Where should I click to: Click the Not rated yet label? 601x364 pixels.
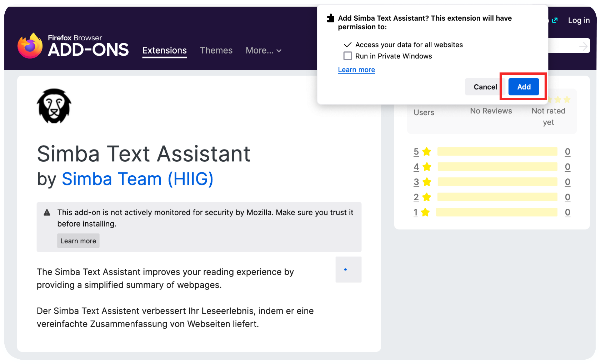(549, 116)
